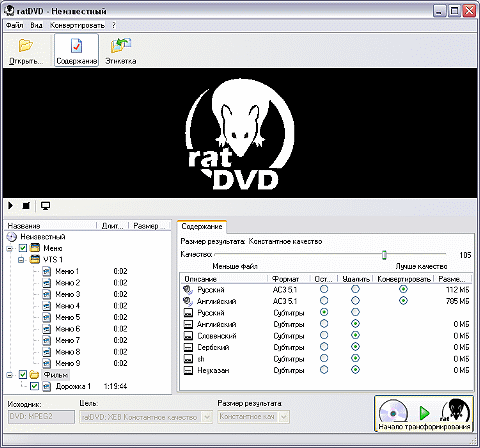Select Удалить radio for Русский subtitles

point(355,312)
